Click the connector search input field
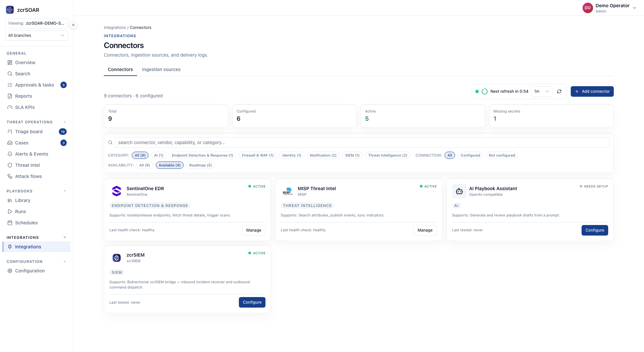Viewport: 644px width, 352px height. pyautogui.click(x=362, y=142)
